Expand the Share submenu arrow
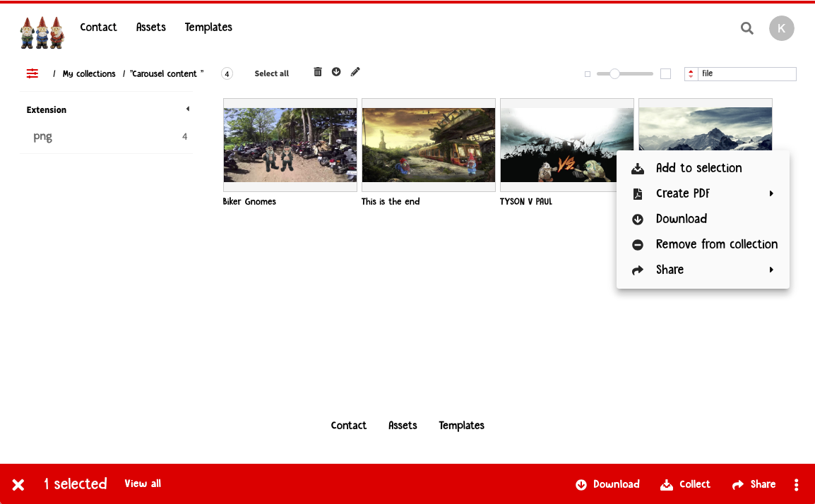This screenshot has width=815, height=504. [x=771, y=270]
